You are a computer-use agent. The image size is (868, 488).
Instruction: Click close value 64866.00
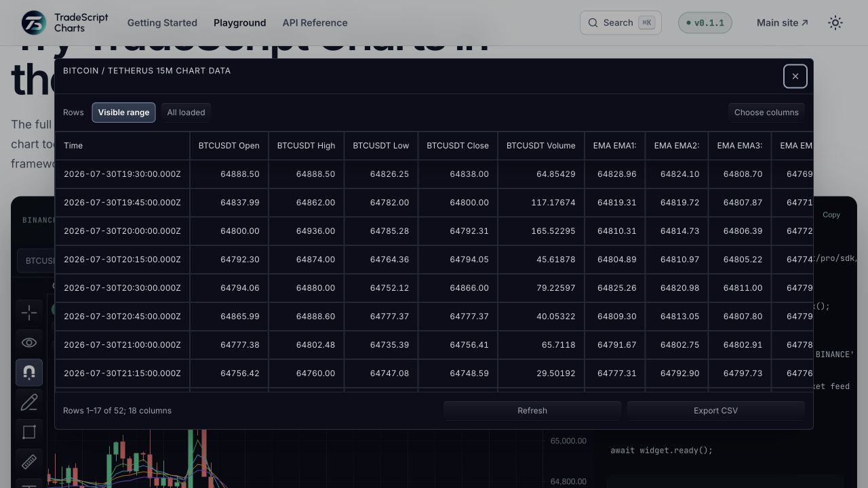[x=458, y=288]
